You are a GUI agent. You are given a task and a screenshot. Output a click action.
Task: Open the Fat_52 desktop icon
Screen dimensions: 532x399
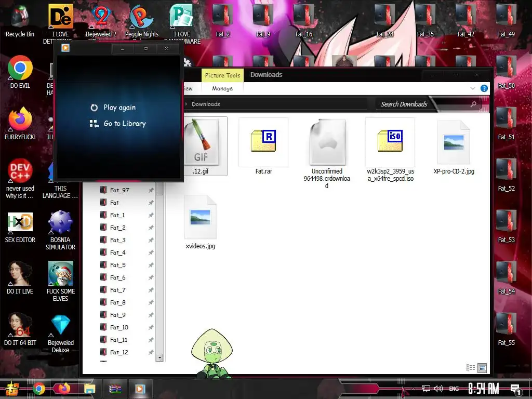click(506, 175)
